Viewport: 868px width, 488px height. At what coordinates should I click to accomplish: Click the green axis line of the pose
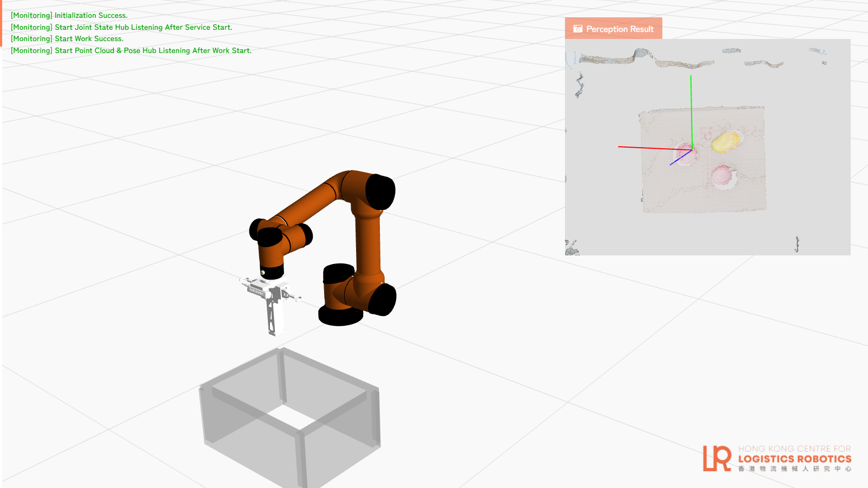click(691, 108)
